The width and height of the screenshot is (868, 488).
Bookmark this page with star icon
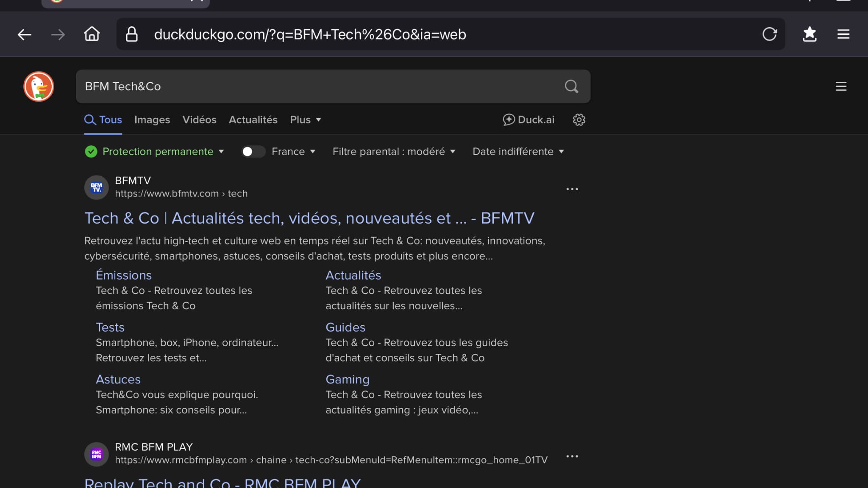[x=810, y=34]
